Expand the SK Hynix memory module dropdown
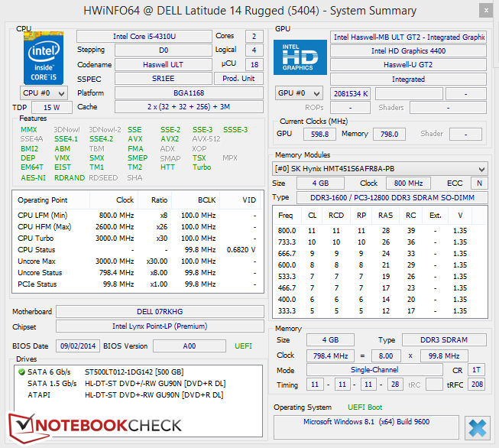This screenshot has height=448, width=499. coord(381,168)
